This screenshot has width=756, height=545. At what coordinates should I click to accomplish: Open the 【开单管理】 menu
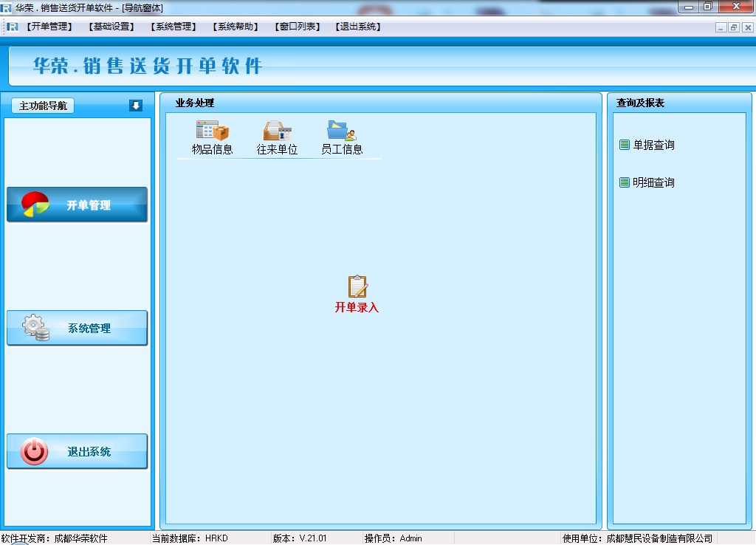[x=49, y=27]
